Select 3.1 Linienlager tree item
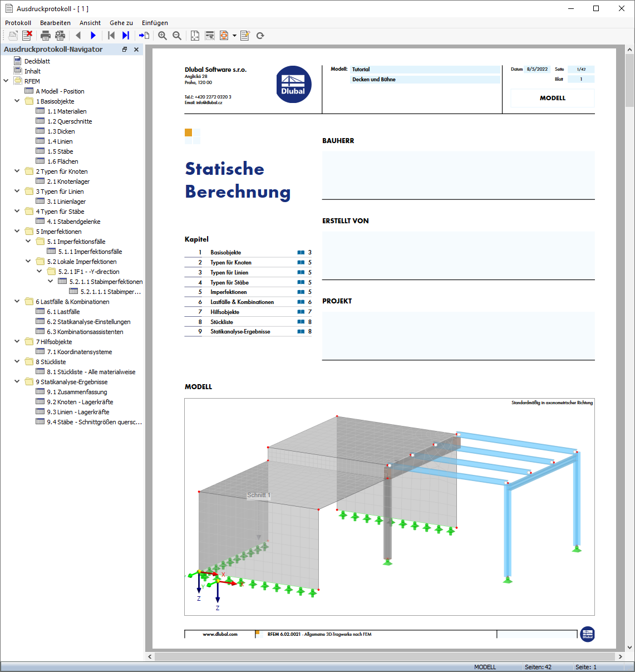The width and height of the screenshot is (635, 672). 66,202
